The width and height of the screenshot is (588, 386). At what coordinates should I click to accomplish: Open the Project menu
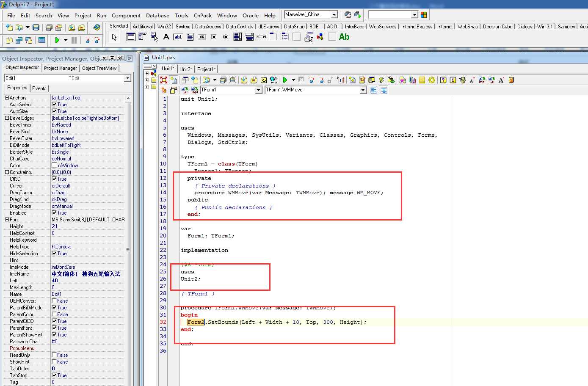point(83,16)
